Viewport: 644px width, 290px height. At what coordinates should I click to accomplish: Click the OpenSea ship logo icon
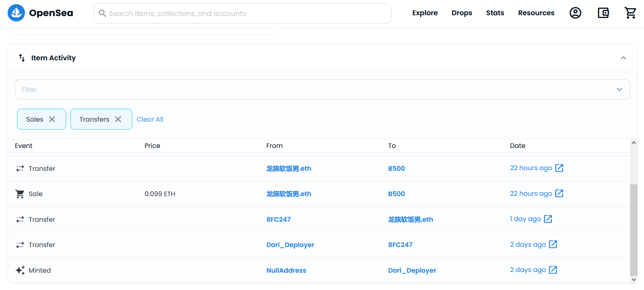pos(16,13)
